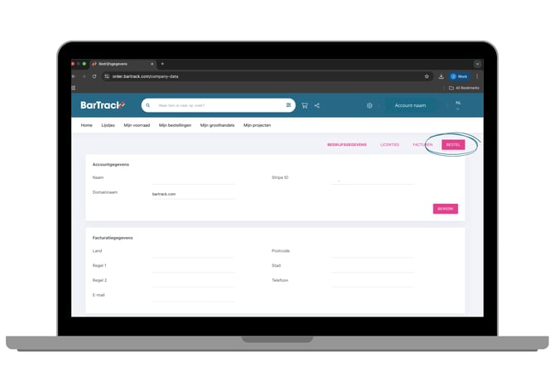Screen dimensions: 555x392
Task: Open browser downloads icon
Action: click(441, 76)
